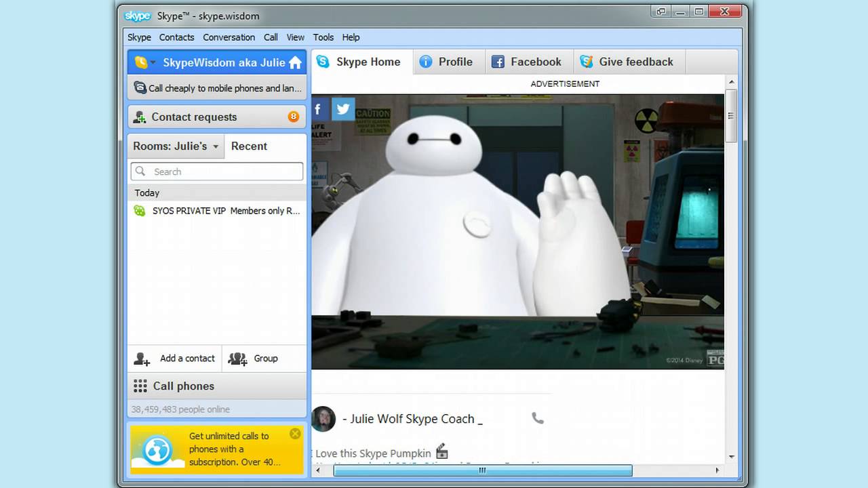
Task: Open the Recent tab
Action: [249, 146]
